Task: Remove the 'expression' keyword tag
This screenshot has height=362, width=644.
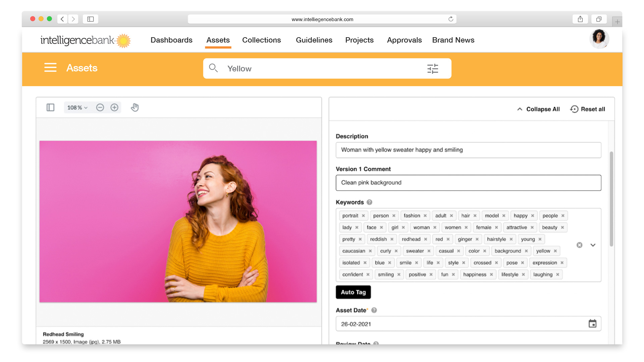Action: click(562, 263)
